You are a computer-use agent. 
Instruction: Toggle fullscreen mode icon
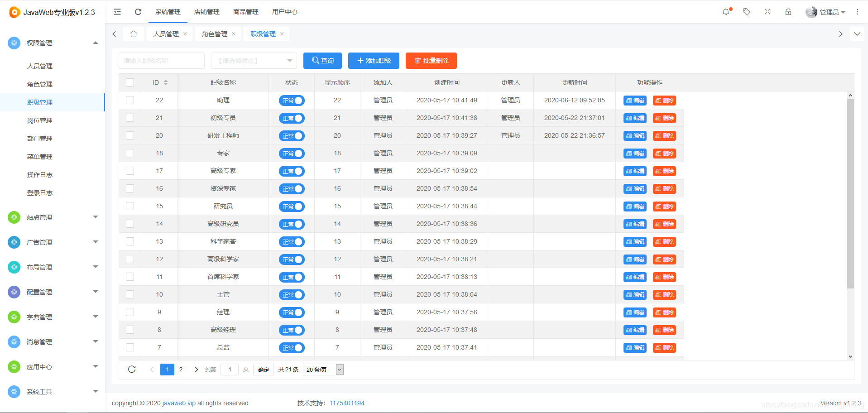pyautogui.click(x=767, y=12)
